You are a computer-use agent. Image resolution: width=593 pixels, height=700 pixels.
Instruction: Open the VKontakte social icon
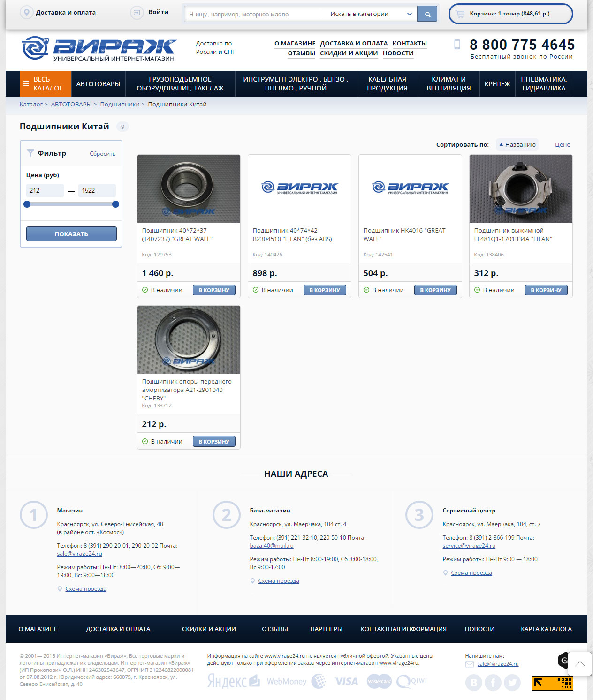tap(474, 683)
